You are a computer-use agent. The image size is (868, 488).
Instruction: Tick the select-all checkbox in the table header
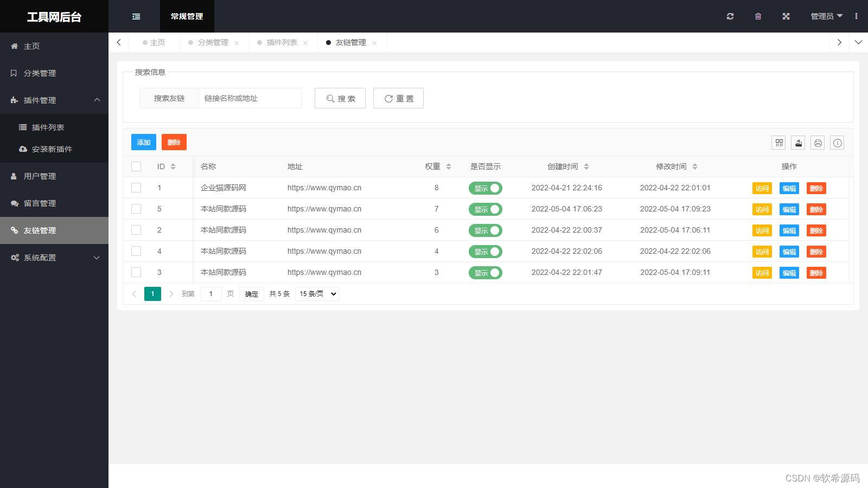(x=136, y=166)
